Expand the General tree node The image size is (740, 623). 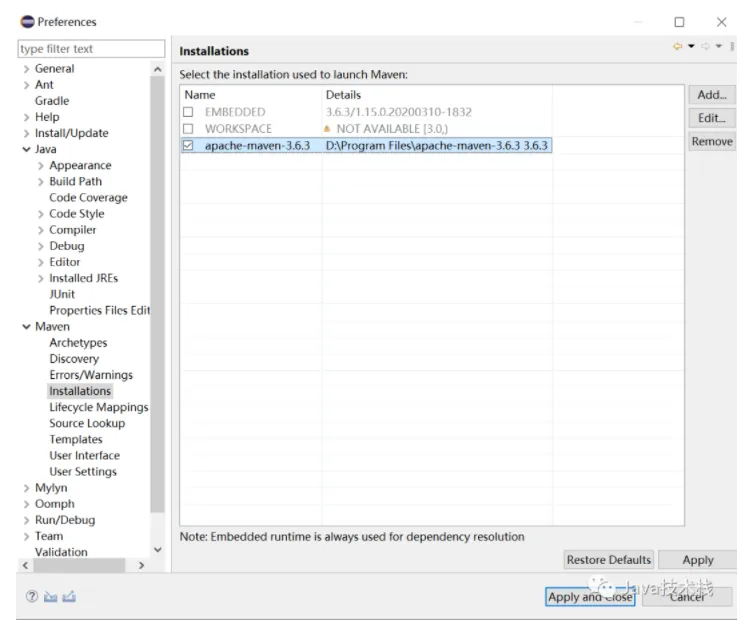pos(26,69)
